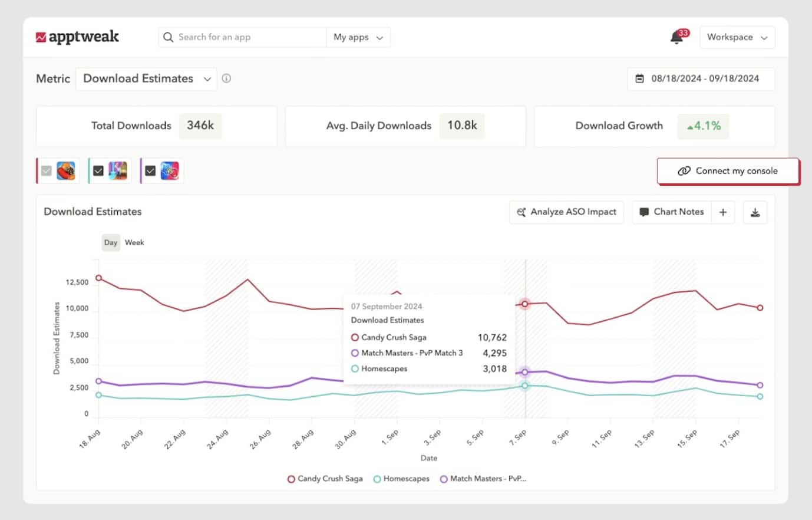Download the chart using the export icon
812x520 pixels.
(x=755, y=212)
